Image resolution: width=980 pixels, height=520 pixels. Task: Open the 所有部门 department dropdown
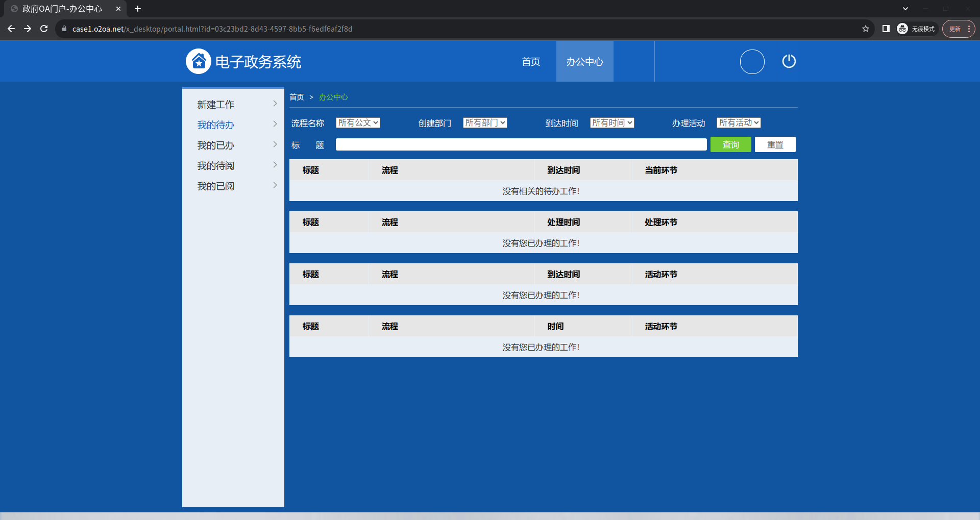click(485, 123)
